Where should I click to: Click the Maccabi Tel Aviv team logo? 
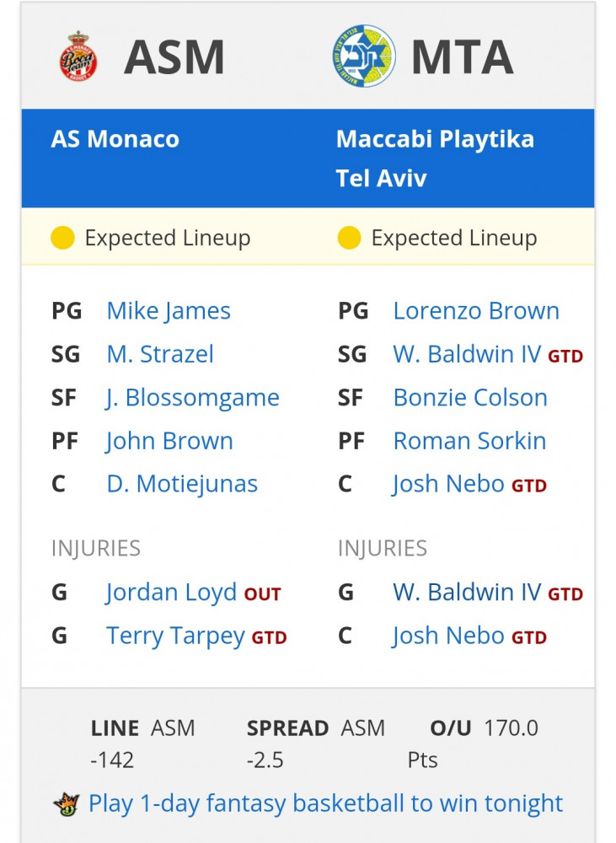click(364, 56)
